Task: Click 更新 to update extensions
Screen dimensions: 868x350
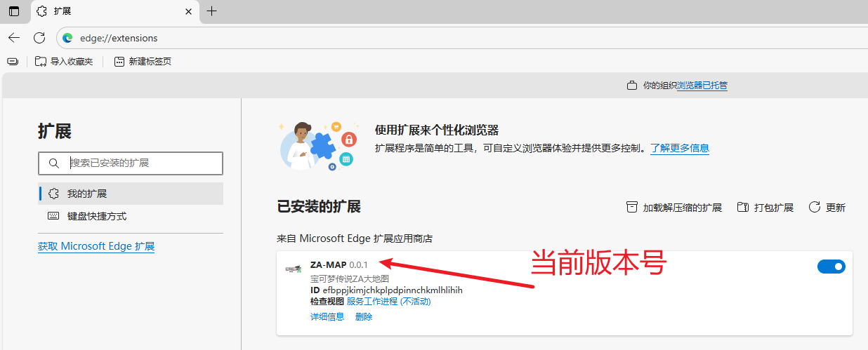Action: (x=827, y=208)
